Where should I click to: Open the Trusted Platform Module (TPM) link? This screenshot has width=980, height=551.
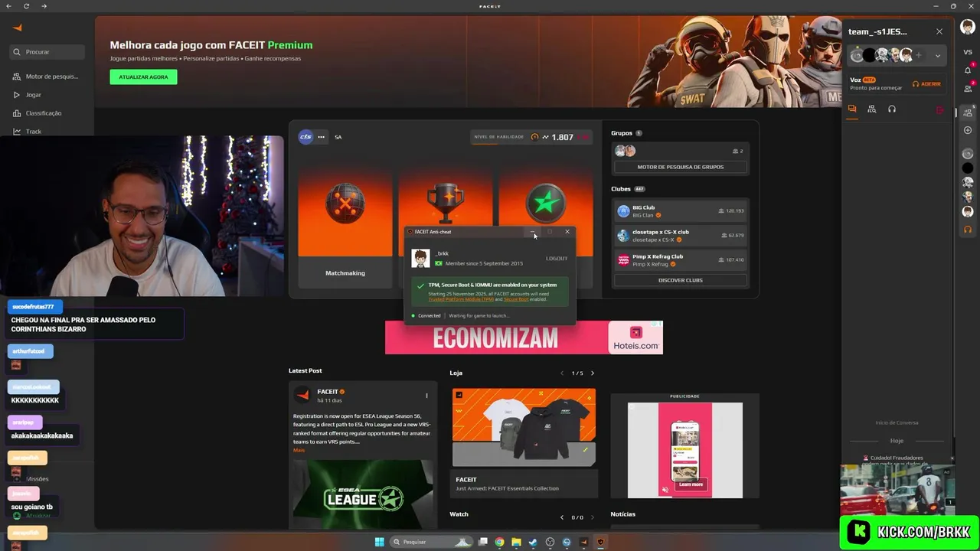point(461,299)
